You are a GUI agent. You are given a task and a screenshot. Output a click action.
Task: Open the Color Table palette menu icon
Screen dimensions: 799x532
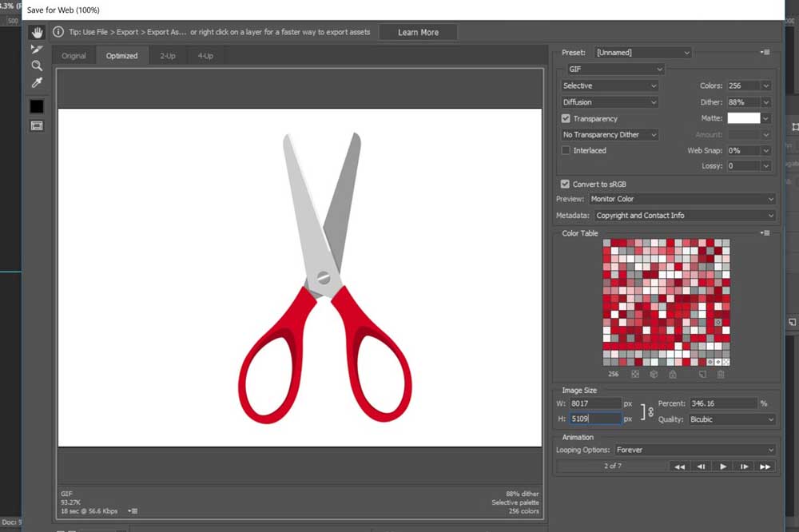(x=765, y=233)
